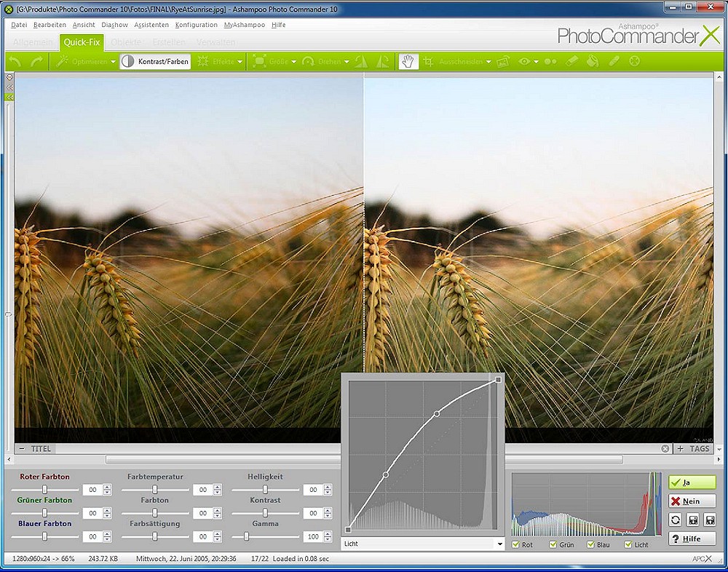Click the Hilfe button
The width and height of the screenshot is (728, 572).
pyautogui.click(x=692, y=539)
